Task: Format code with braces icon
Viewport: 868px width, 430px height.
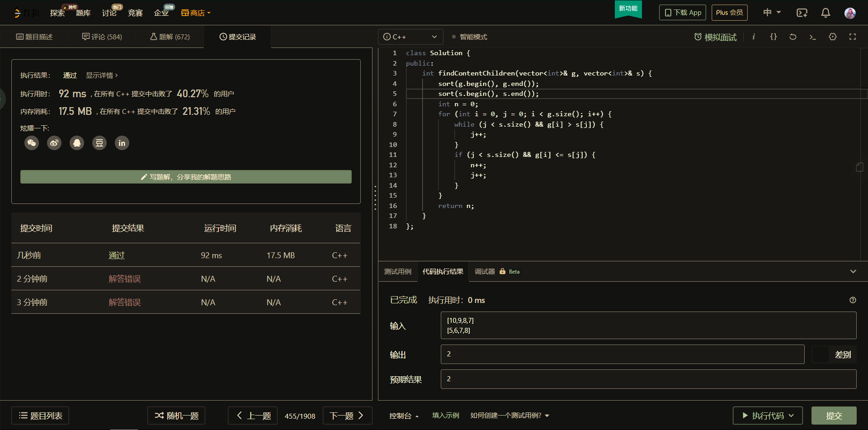Action: [774, 37]
